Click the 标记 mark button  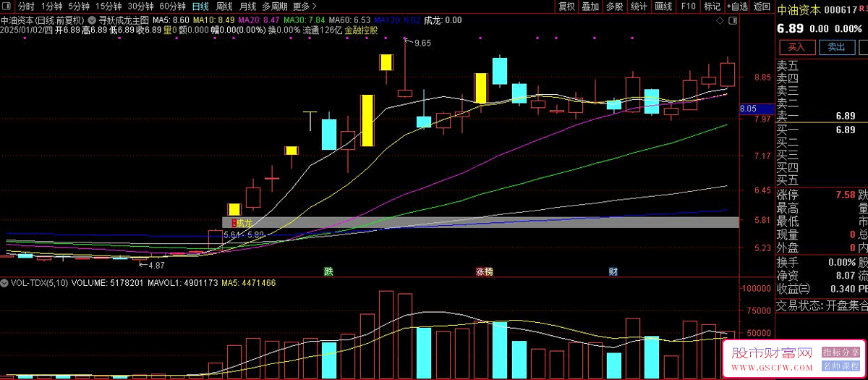tap(712, 7)
